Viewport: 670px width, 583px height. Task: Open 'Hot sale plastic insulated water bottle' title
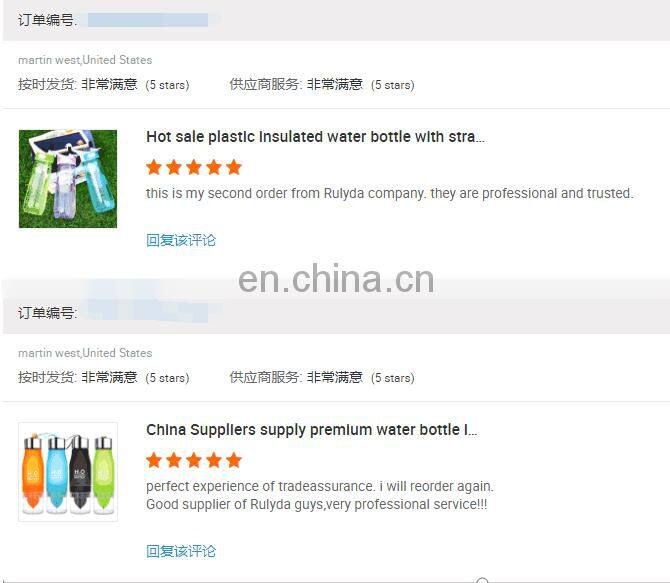click(315, 137)
